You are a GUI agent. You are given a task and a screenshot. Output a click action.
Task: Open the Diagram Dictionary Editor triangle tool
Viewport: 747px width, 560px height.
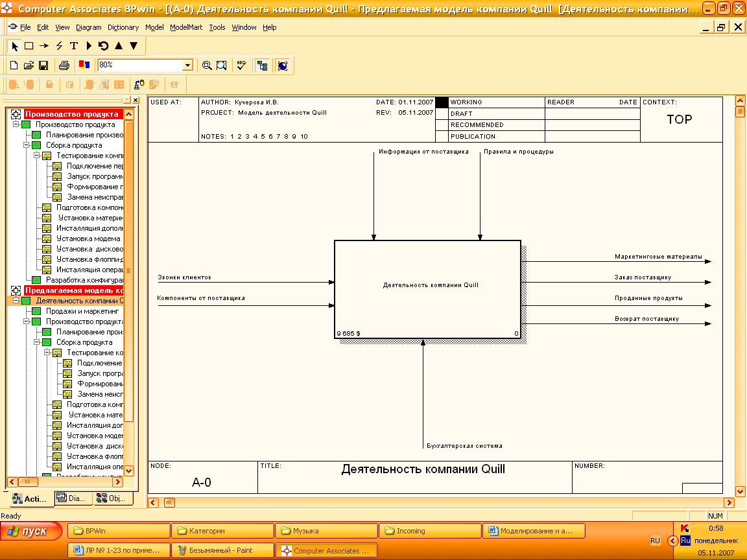(x=89, y=46)
